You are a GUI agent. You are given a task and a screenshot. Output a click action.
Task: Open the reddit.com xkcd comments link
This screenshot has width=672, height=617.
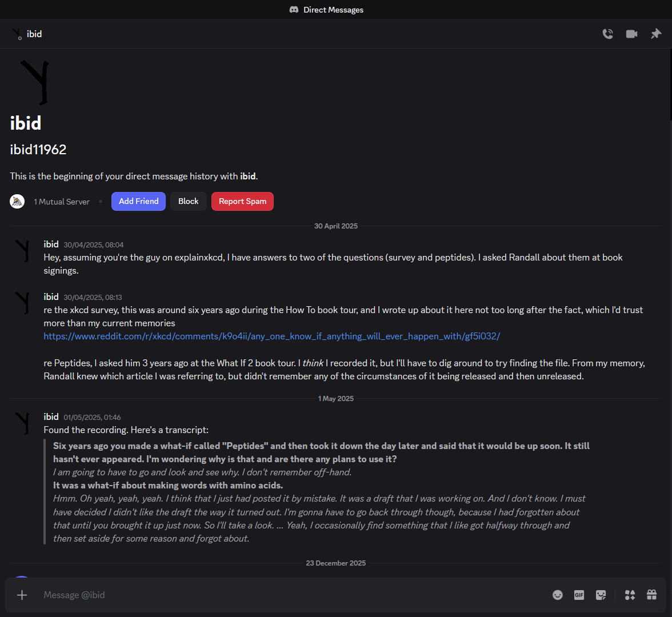click(x=271, y=336)
